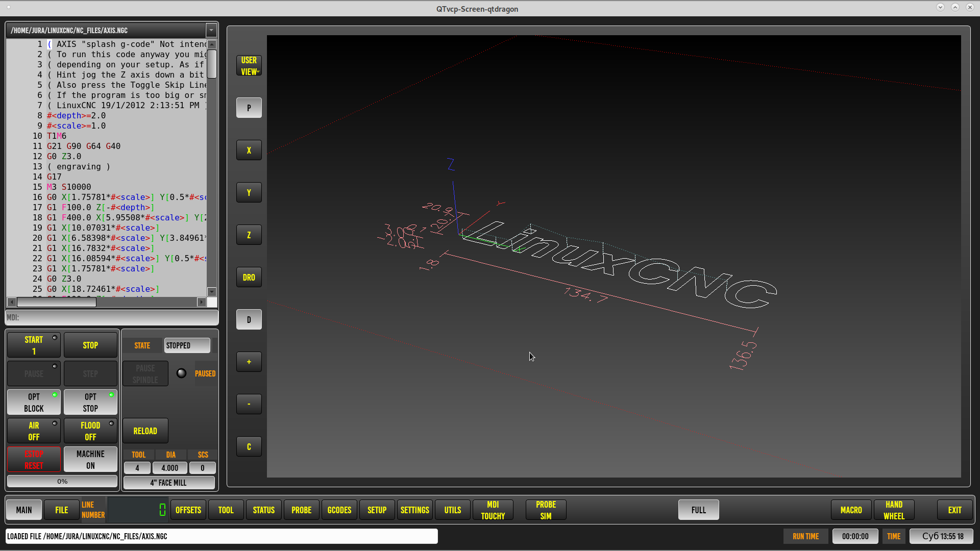980x551 pixels.
Task: Click the 4" FACE MILL tool description
Action: [x=169, y=483]
